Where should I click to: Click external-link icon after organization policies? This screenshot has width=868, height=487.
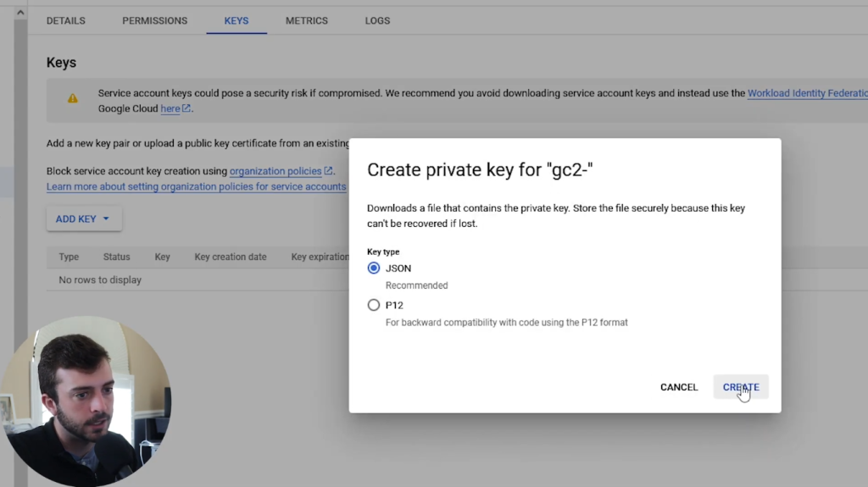[x=328, y=171]
